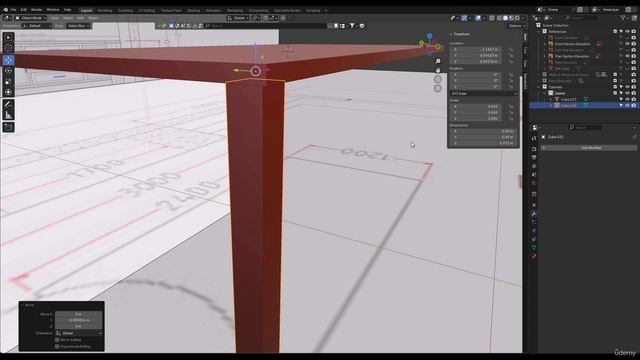
Task: Open the Modifiers properties tab
Action: [x=534, y=213]
